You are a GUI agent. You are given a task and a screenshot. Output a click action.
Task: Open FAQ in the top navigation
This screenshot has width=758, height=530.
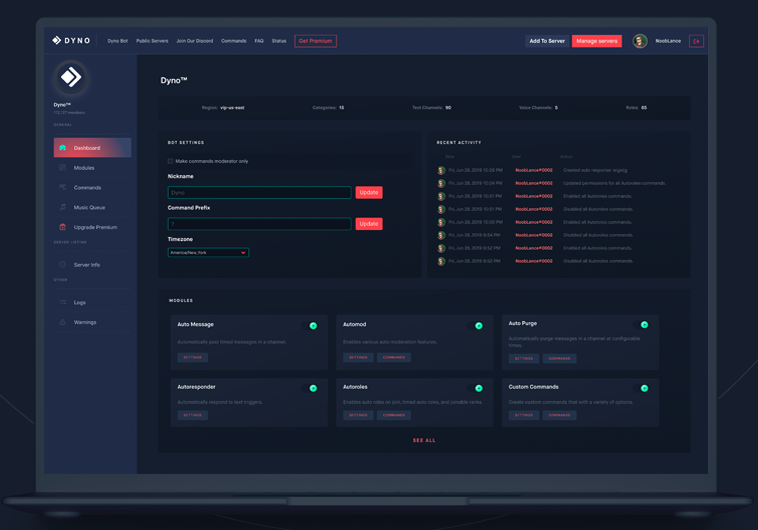pos(259,41)
